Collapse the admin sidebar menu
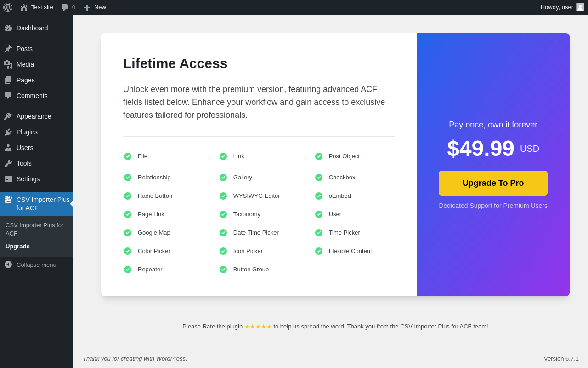This screenshot has height=368, width=588. (x=37, y=264)
